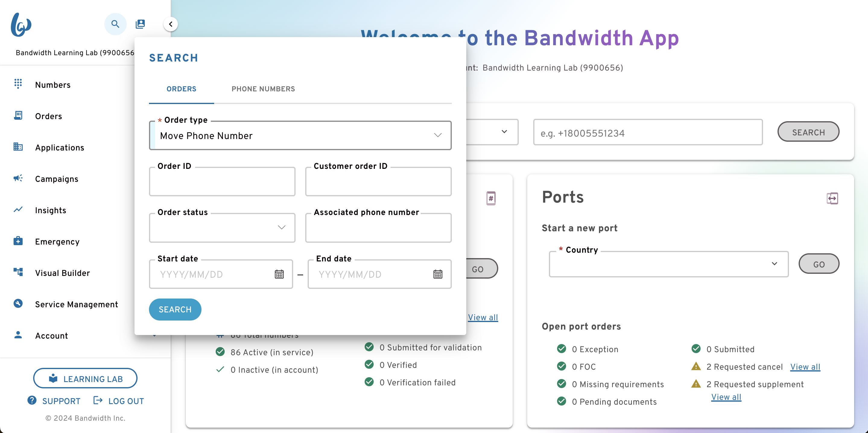Image resolution: width=868 pixels, height=433 pixels.
Task: Click View all beside Requested cancel
Action: click(x=805, y=367)
